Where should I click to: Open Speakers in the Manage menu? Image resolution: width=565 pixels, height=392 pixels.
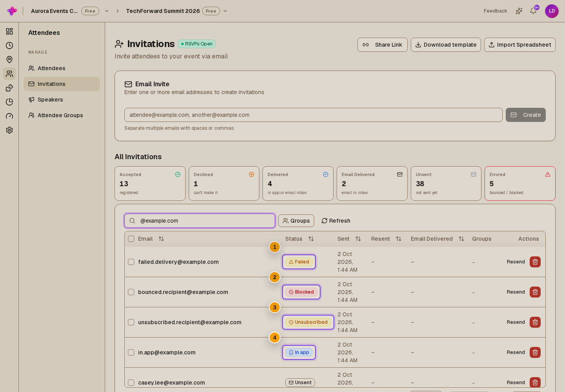62,100
